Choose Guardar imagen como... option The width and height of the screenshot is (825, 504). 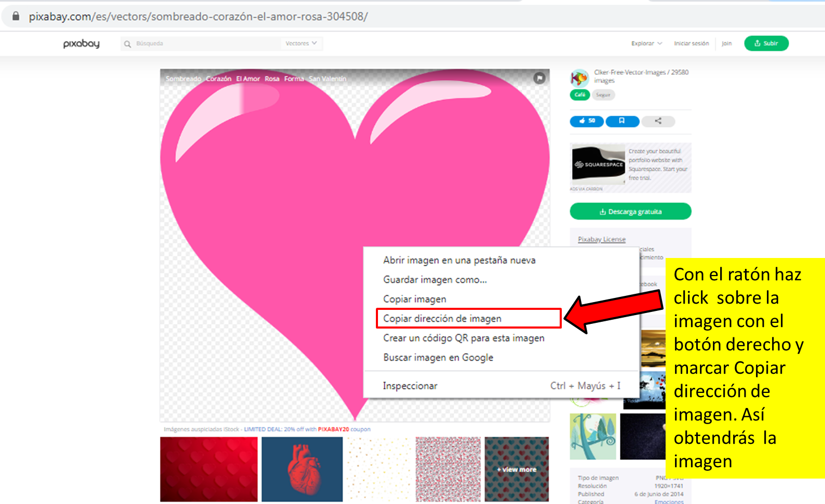[435, 280]
